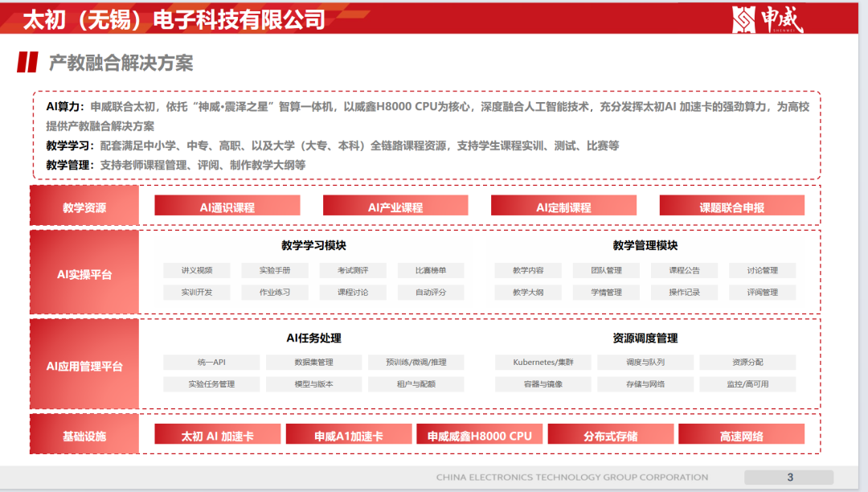The image size is (868, 492).
Task: Open the AI定制课程 block
Action: [x=563, y=207]
